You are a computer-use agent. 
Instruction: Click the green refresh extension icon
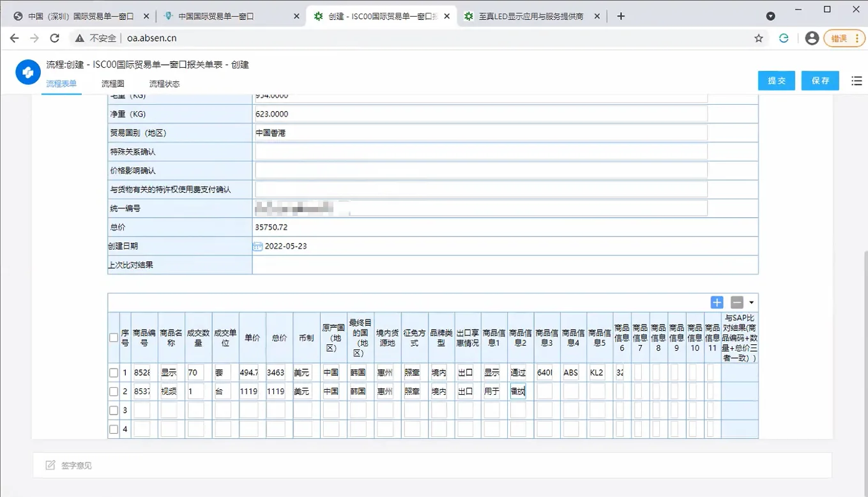point(784,38)
